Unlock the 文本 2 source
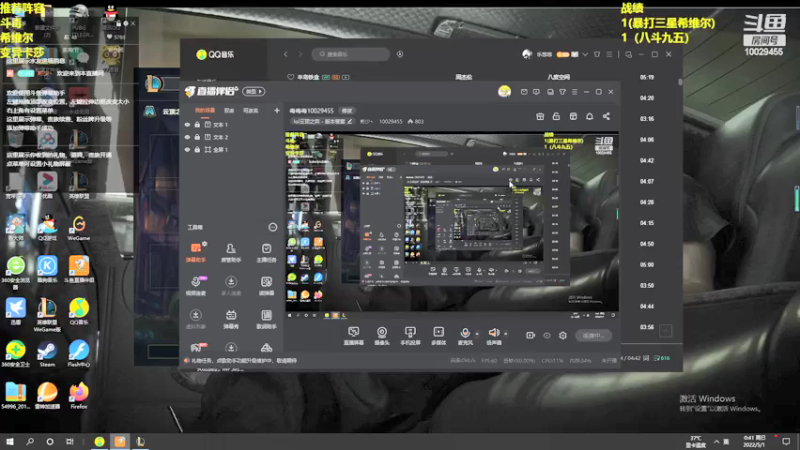 [x=197, y=137]
